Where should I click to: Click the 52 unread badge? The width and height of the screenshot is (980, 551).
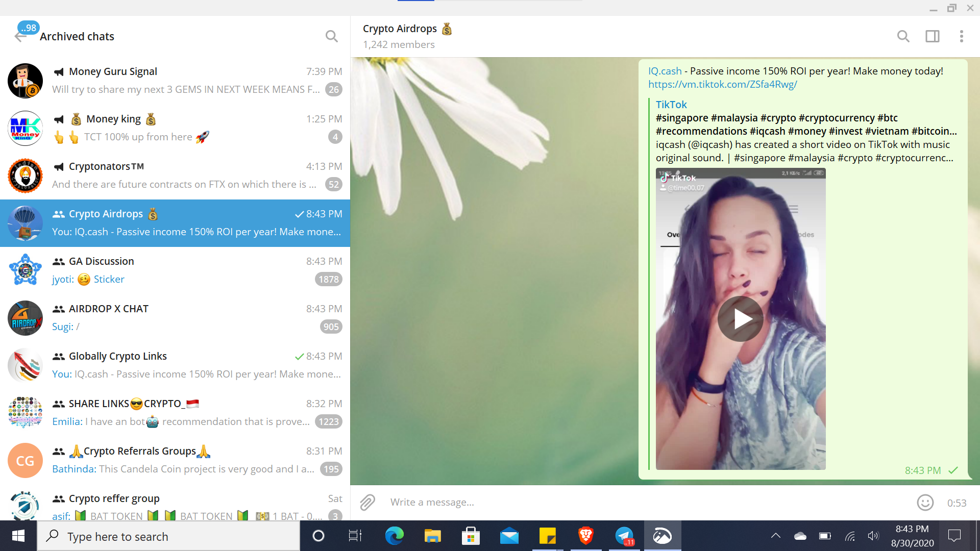pos(334,184)
